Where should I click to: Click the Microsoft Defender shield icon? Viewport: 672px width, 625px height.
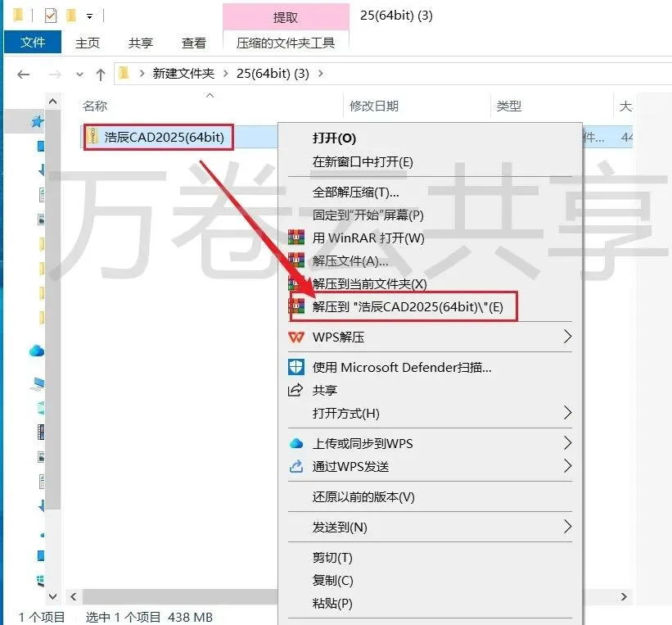296,368
